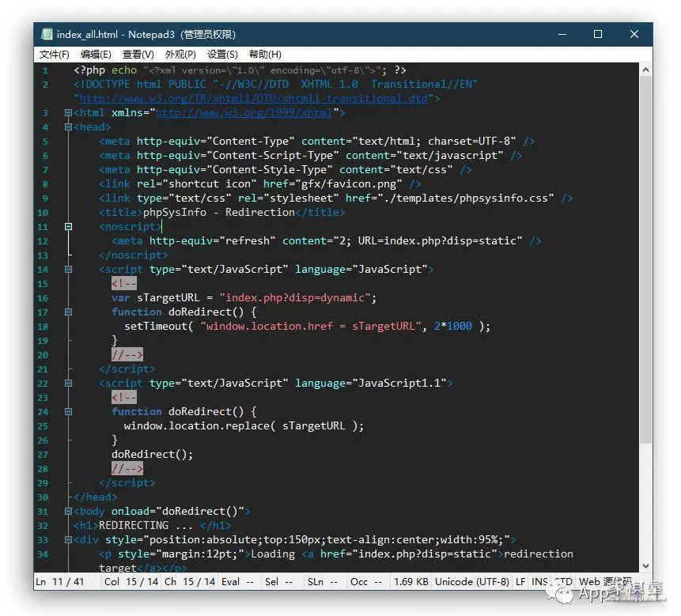Click the '//-->' marker on line 20
The height and width of the screenshot is (616, 681).
point(127,355)
